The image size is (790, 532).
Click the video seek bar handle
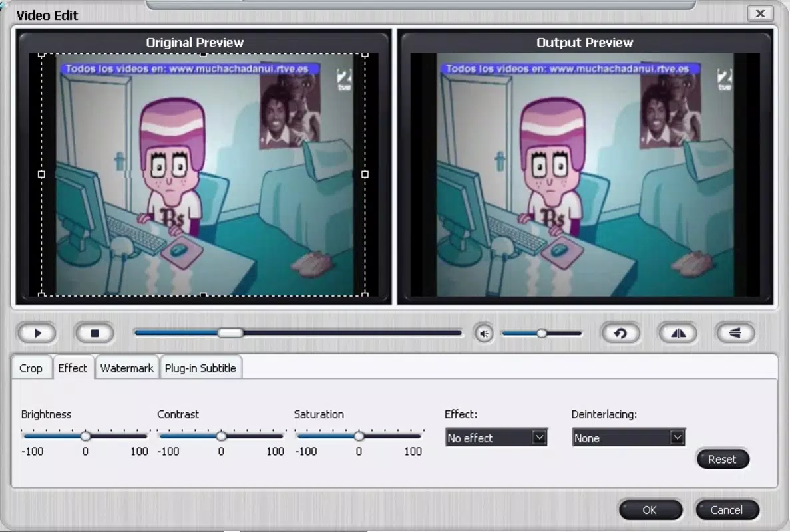[x=230, y=332]
